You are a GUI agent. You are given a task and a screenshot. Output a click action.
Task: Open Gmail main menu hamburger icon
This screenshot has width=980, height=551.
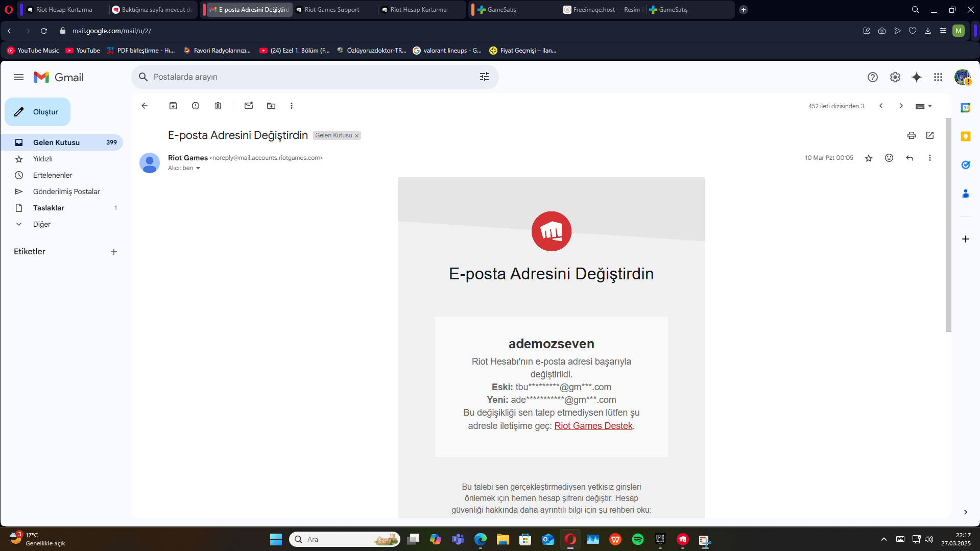click(x=19, y=77)
